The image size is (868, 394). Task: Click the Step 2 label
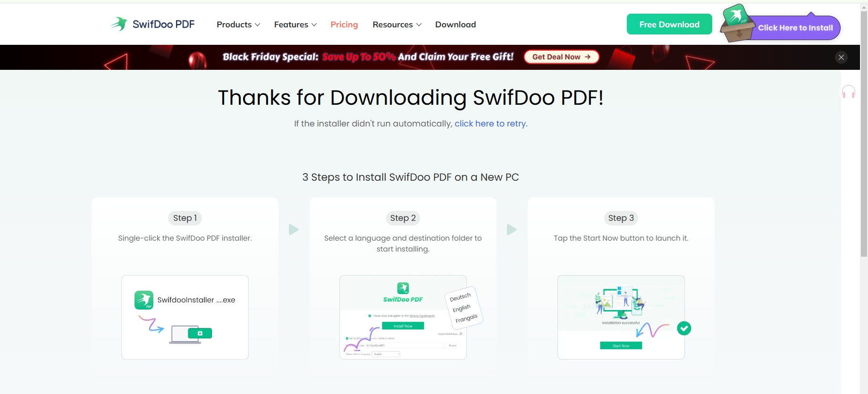point(403,218)
